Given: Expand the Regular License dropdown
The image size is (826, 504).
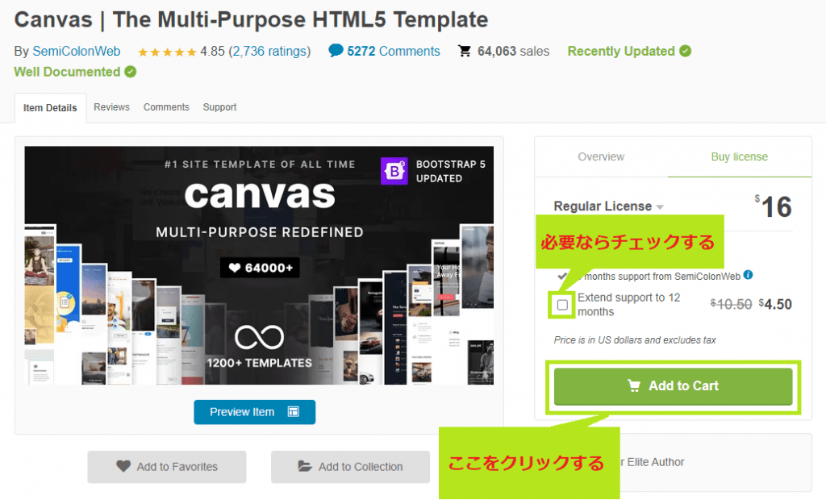Looking at the screenshot, I should pos(608,206).
